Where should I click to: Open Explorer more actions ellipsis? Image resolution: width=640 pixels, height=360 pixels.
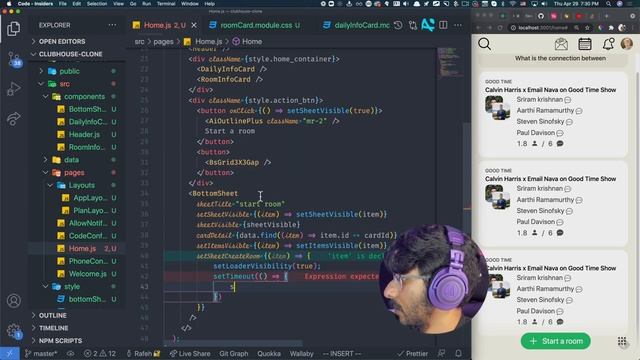(x=112, y=25)
